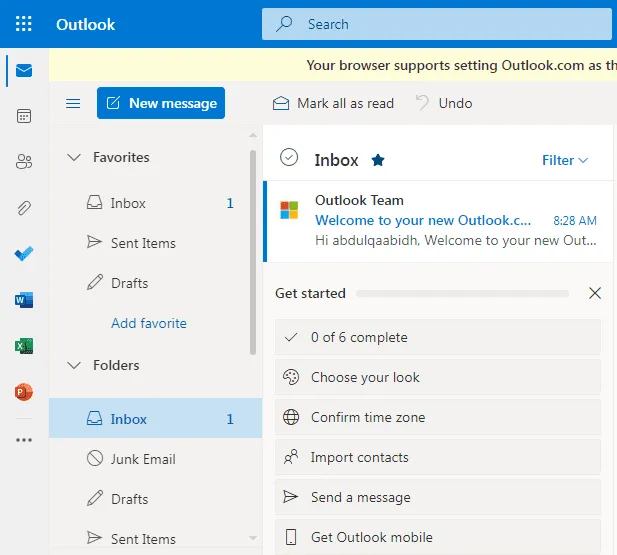Show more apps via ellipsis icon
Image resolution: width=617 pixels, height=555 pixels.
tap(24, 440)
